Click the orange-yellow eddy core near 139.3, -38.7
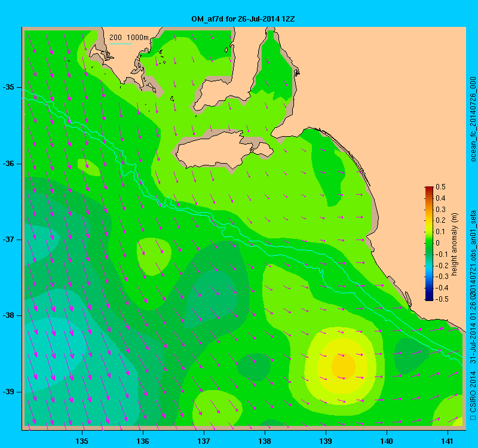478x448 pixels. click(x=343, y=366)
